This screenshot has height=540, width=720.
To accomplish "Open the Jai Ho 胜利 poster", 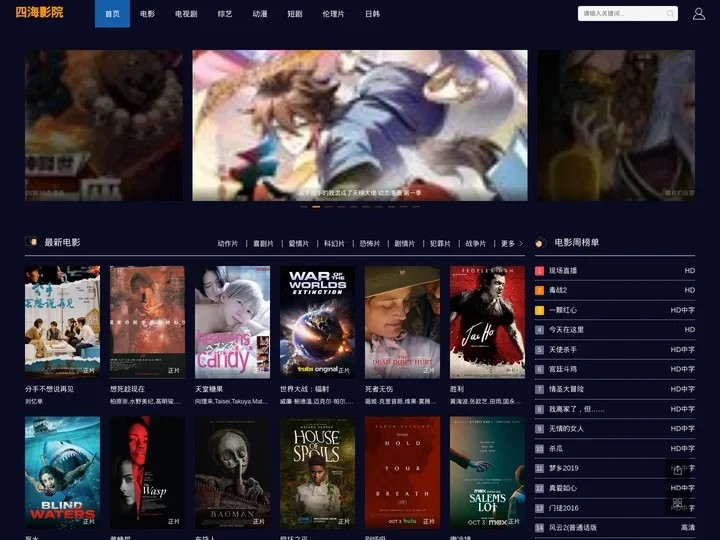I will coord(487,322).
